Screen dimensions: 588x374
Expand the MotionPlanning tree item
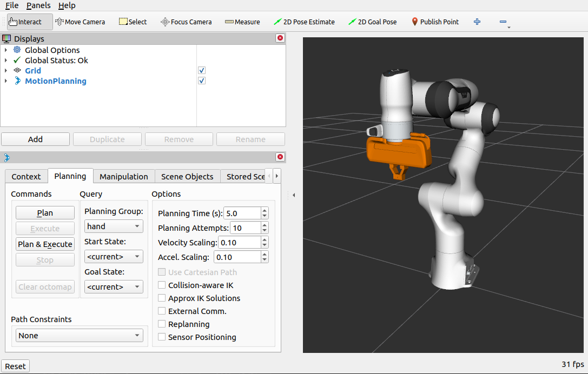click(x=5, y=81)
